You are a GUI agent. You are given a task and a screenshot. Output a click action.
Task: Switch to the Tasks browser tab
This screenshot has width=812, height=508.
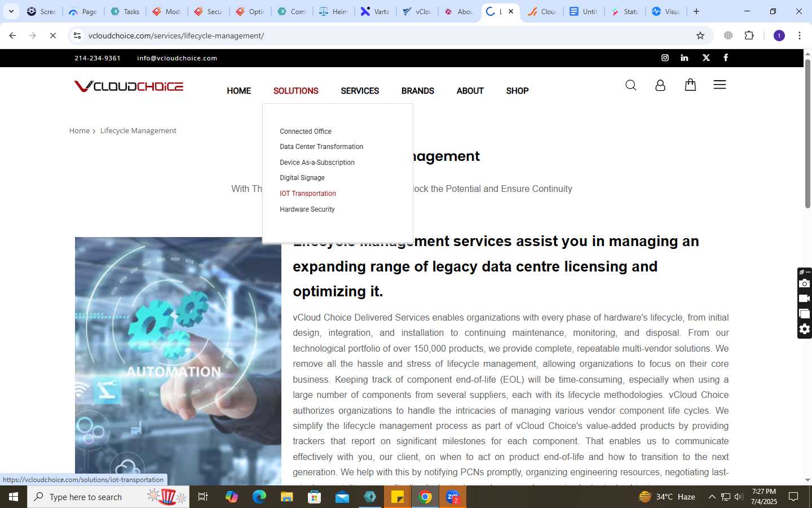(125, 11)
